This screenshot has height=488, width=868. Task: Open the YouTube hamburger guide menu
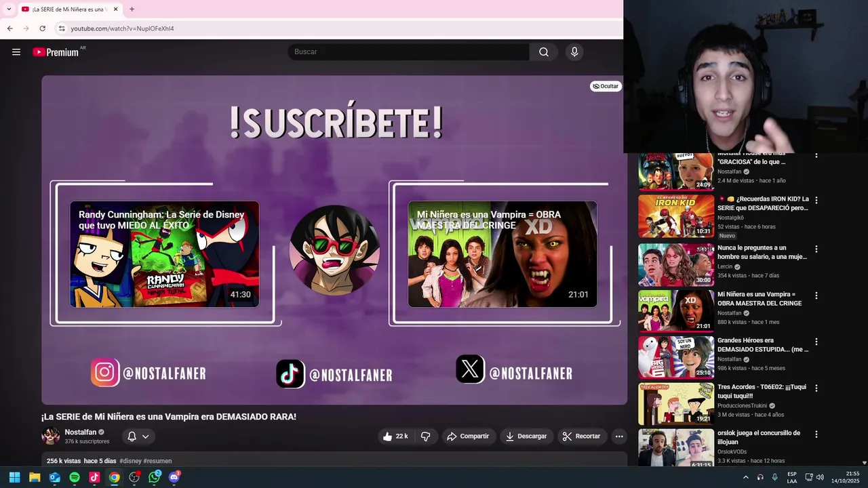tap(16, 52)
